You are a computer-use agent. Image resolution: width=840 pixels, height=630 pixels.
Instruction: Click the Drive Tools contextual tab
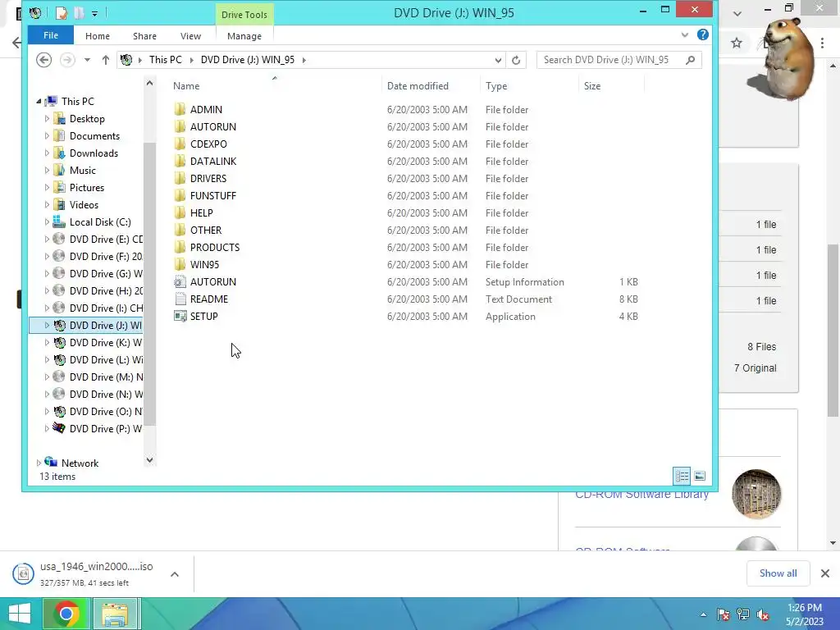point(244,15)
